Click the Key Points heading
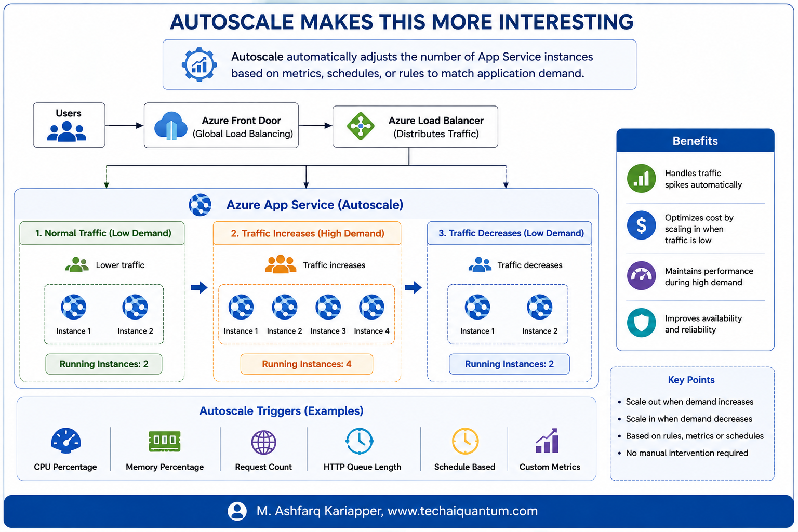This screenshot has width=798, height=532. coord(691,380)
